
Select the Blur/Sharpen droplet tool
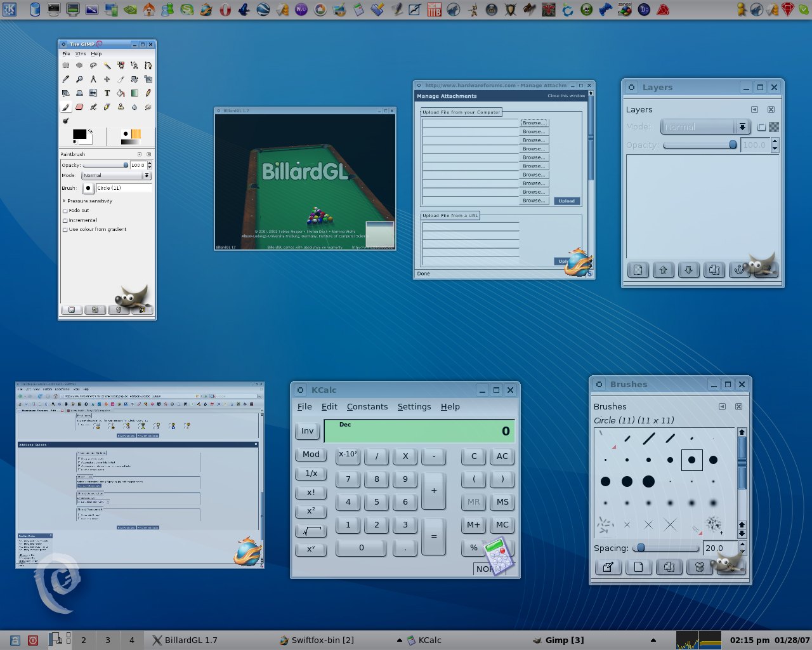tap(134, 107)
